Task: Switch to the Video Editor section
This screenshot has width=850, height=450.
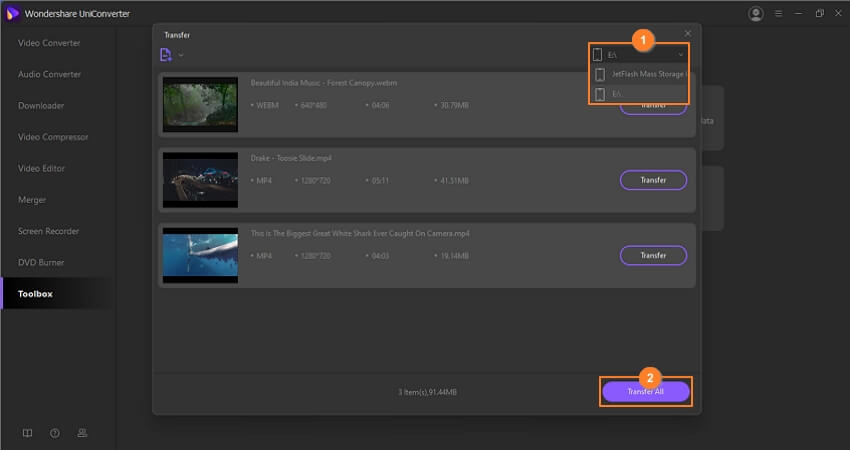Action: tap(41, 169)
